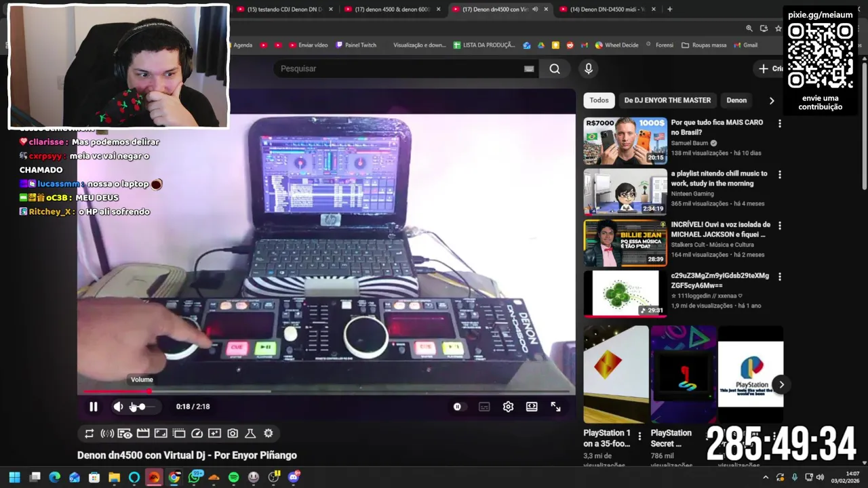
Task: Open the Gmail bookmark
Action: tap(745, 45)
